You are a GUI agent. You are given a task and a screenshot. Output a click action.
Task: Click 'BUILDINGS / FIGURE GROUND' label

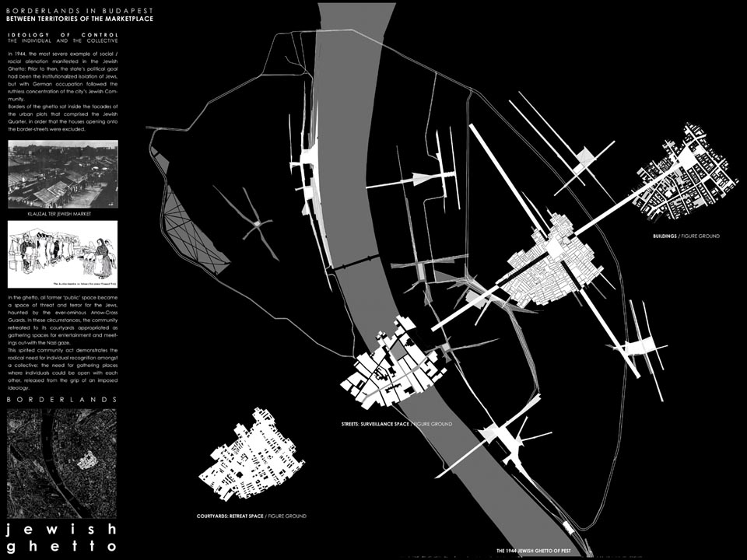pos(686,236)
